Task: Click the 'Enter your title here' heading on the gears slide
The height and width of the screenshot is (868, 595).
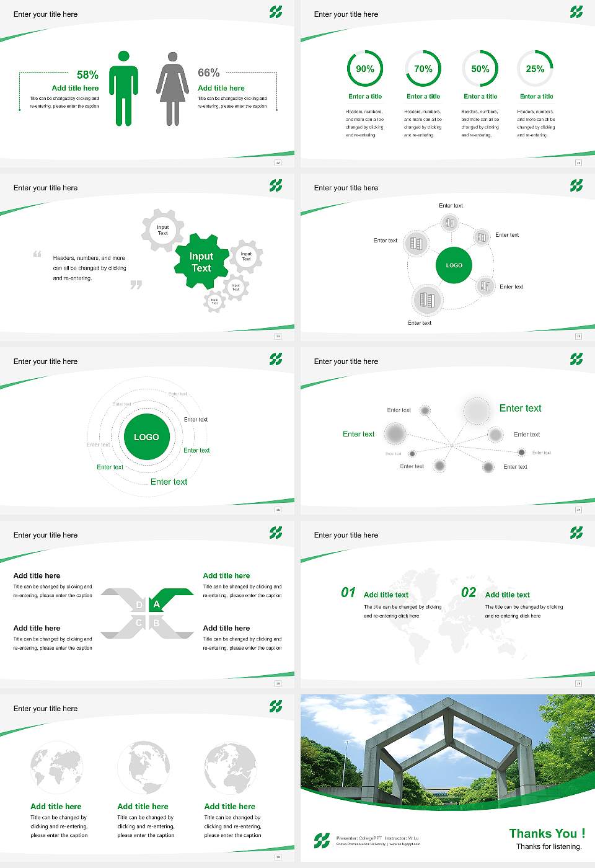Action: (x=46, y=188)
